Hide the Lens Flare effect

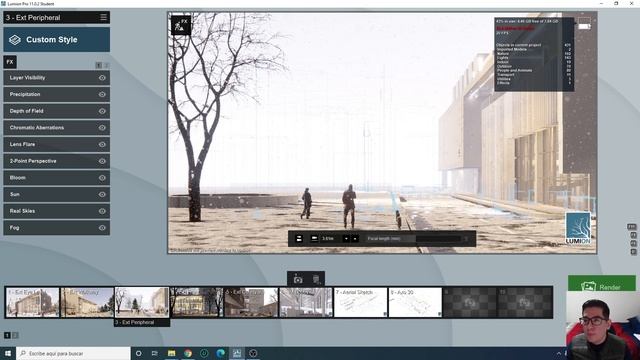(102, 144)
